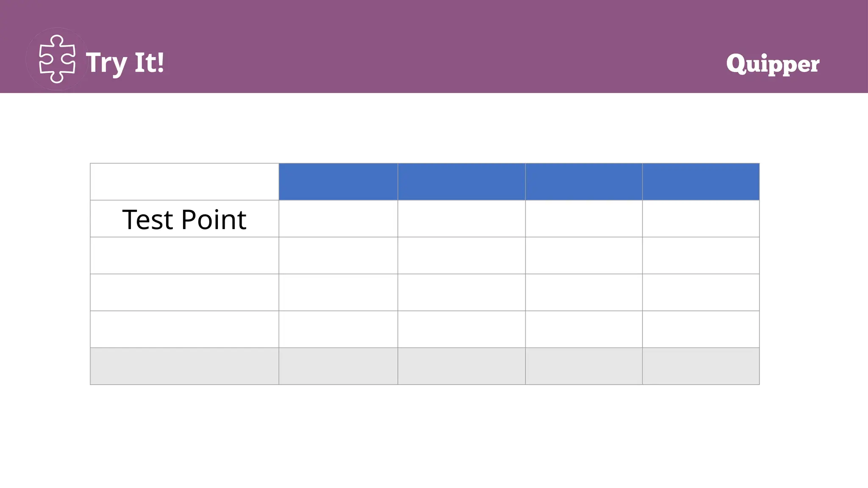The image size is (868, 488).
Task: Click the third gray cell in bottom row
Action: tap(462, 366)
